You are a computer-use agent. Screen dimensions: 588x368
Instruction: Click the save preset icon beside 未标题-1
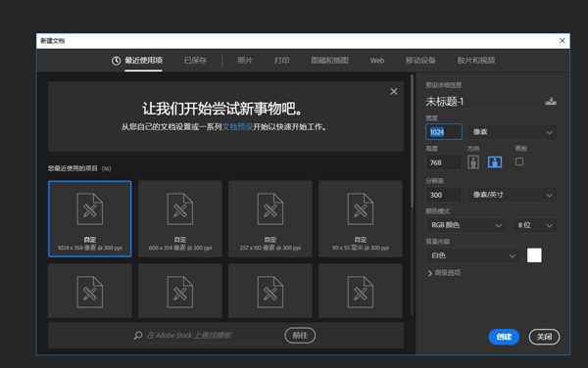(x=551, y=101)
